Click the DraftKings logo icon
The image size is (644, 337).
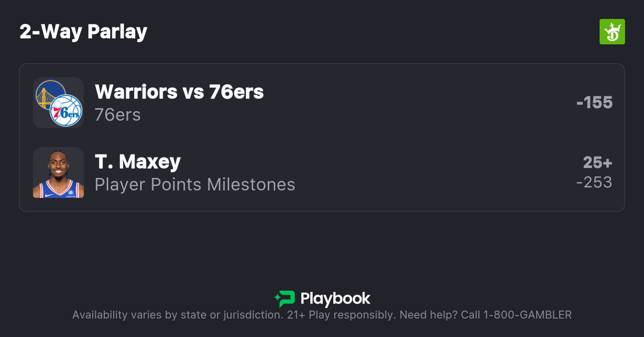click(612, 32)
